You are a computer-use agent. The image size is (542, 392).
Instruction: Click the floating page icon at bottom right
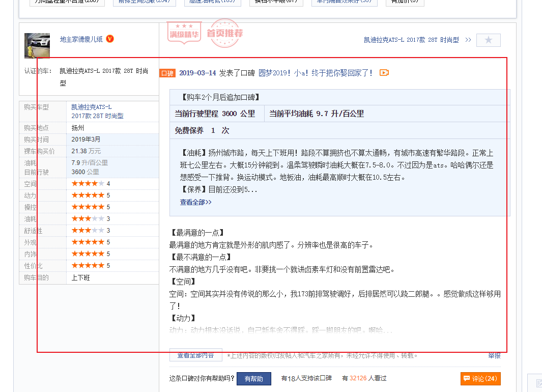tap(535, 382)
